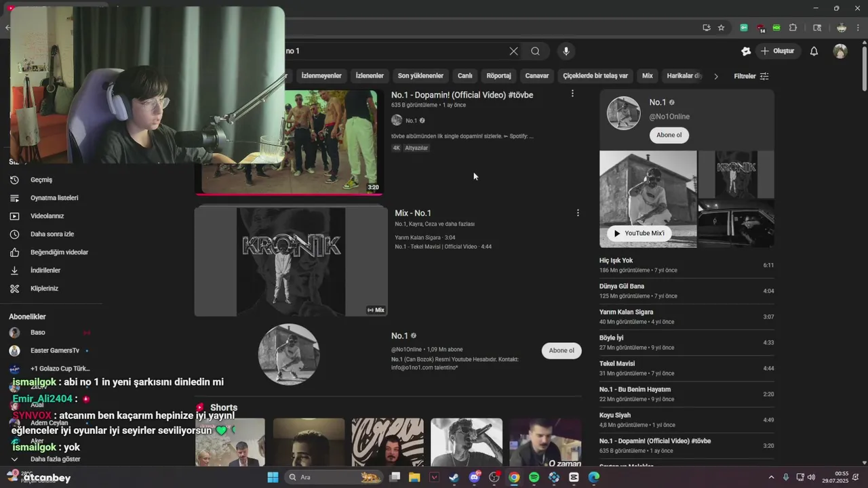Open File Explorer from taskbar

(x=414, y=477)
